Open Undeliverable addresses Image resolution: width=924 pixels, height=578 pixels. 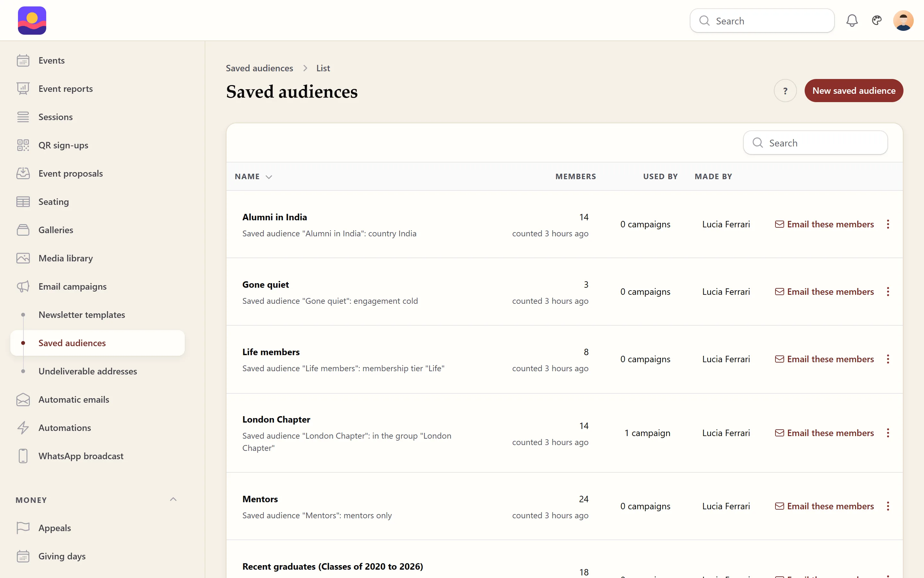tap(97, 371)
